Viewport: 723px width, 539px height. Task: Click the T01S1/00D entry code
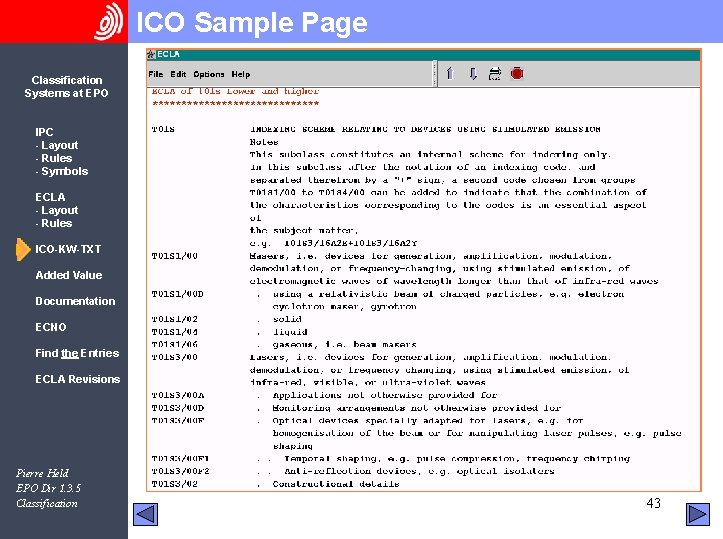coord(178,294)
